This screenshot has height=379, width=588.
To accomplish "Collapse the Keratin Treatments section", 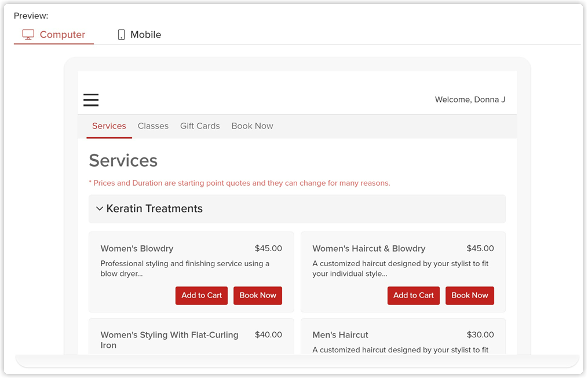I will click(x=297, y=209).
